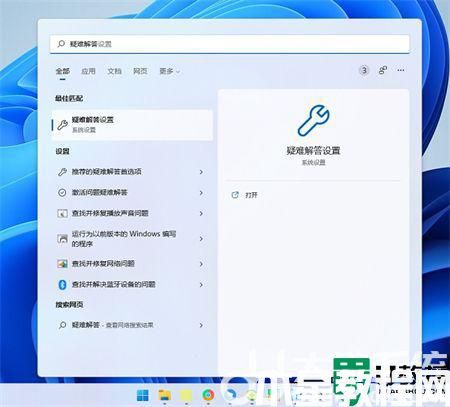
Task: Click network icon beside 查找并修复网络问题
Action: (x=62, y=264)
